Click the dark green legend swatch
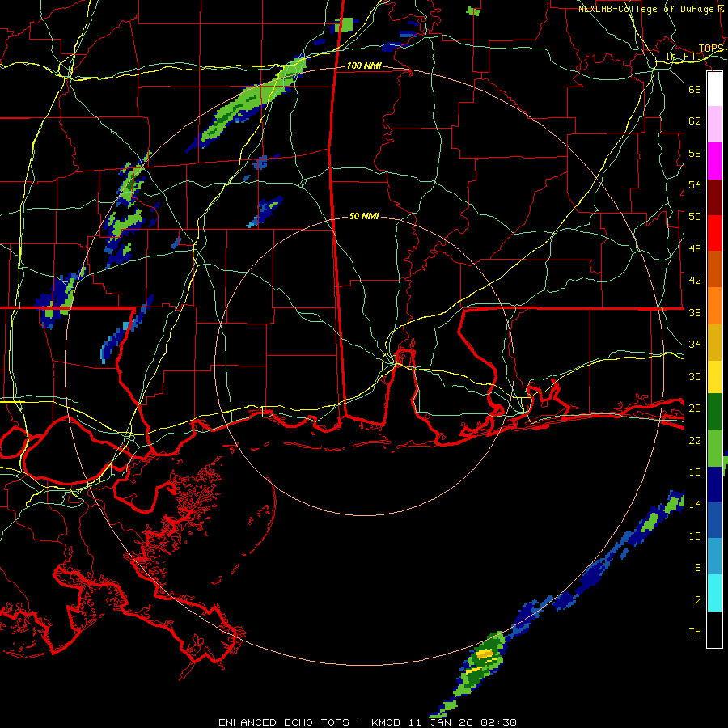 click(x=714, y=412)
